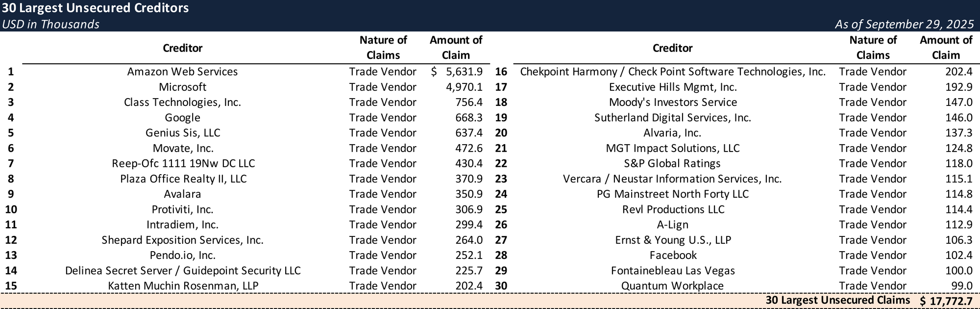
Task: Click the Creditor header above Amazon Web Services
Action: click(182, 48)
